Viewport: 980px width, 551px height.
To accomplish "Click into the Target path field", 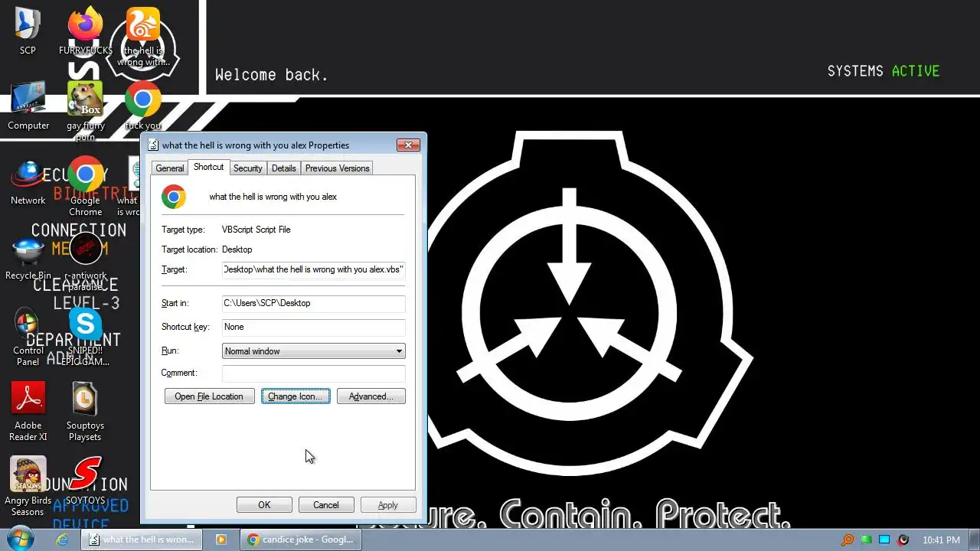I will (x=313, y=269).
